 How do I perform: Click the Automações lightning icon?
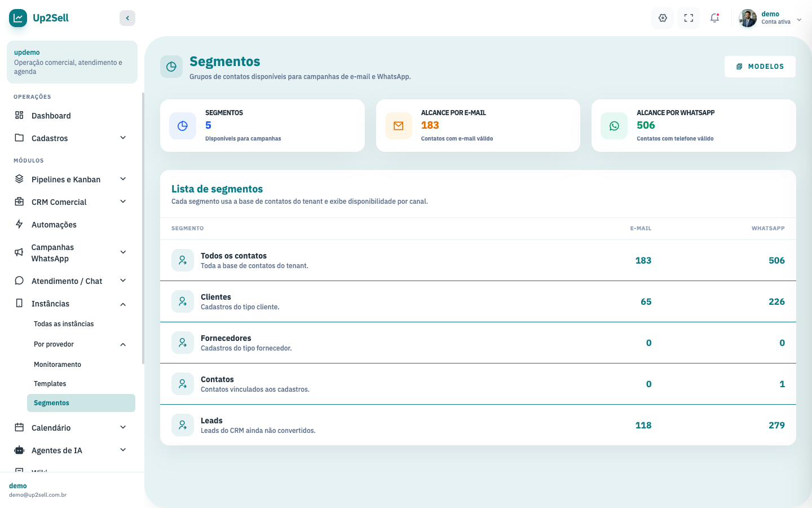[x=19, y=224]
